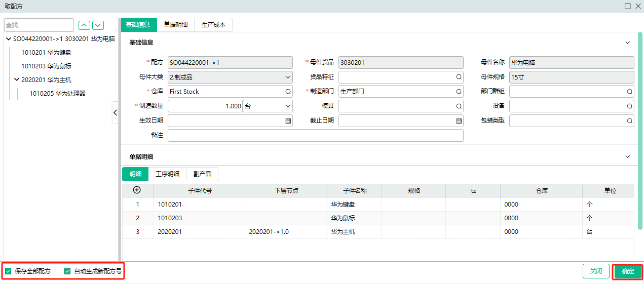Collapse the 2020201 华为主机 tree node
This screenshot has height=284, width=644.
tap(17, 79)
